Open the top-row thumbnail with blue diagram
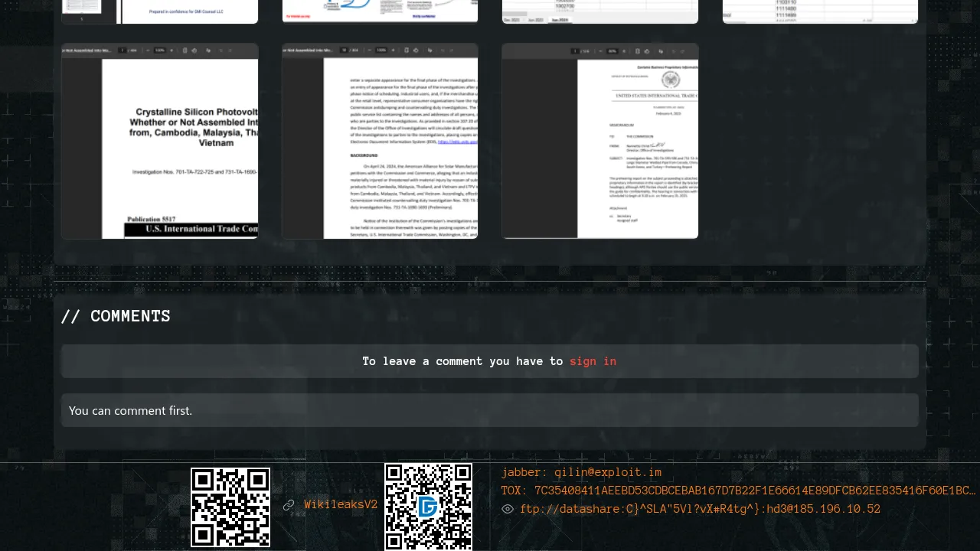Screen dimensions: 980x551 click(x=380, y=11)
